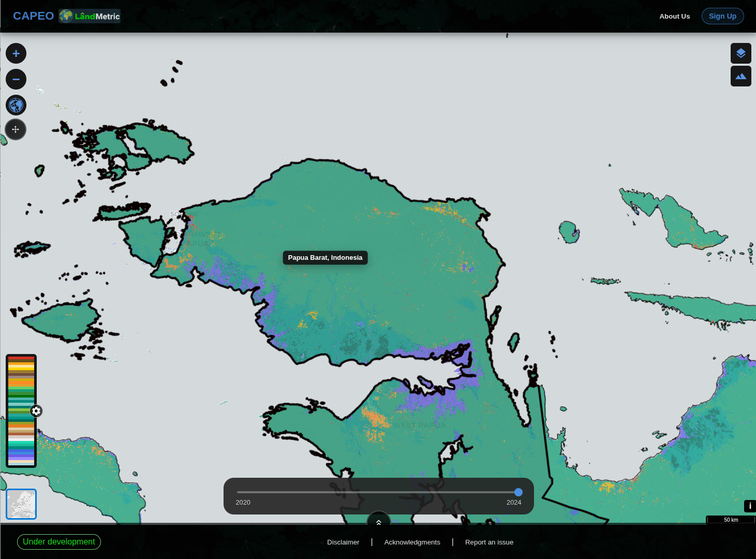The width and height of the screenshot is (756, 559).
Task: Open the map layers panel
Action: coord(741,53)
